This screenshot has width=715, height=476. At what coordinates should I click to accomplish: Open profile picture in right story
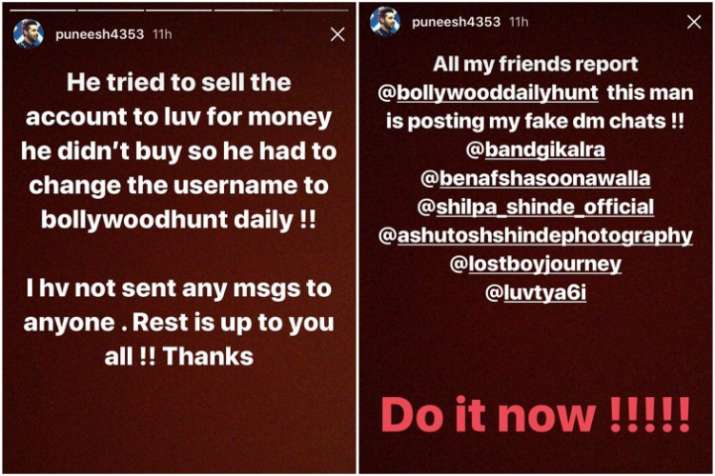click(x=385, y=21)
